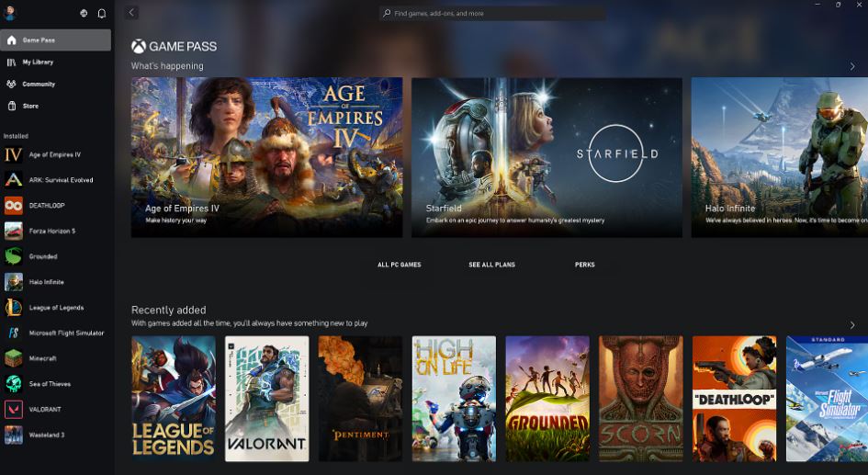The height and width of the screenshot is (475, 868).
Task: Select the Game Pass home tab
Action: pyautogui.click(x=55, y=40)
